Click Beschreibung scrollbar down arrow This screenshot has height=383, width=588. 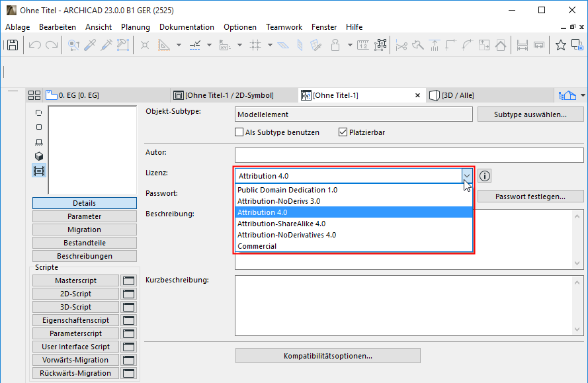[x=577, y=263]
